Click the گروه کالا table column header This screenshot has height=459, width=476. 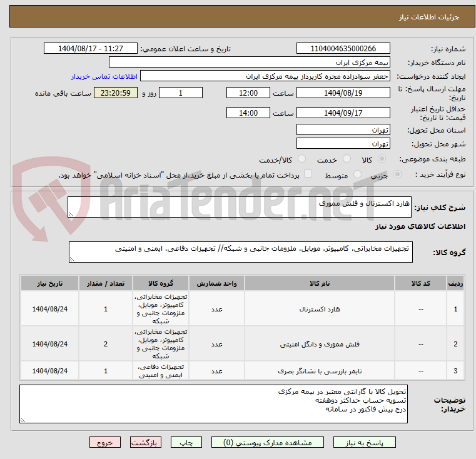coord(161,283)
